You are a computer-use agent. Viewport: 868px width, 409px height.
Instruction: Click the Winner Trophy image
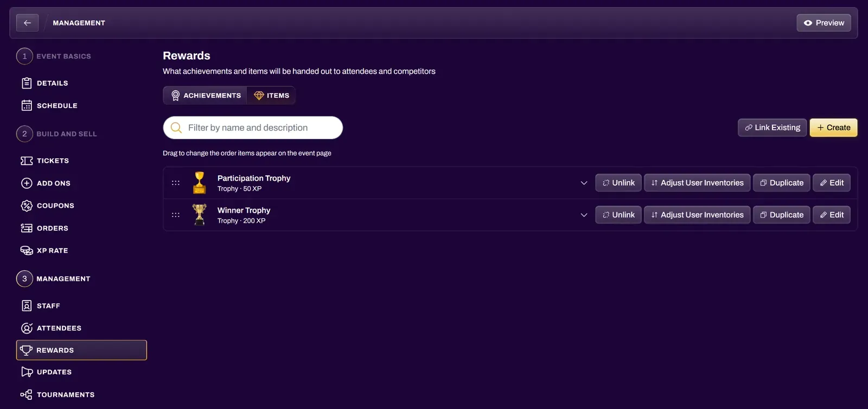pyautogui.click(x=200, y=215)
